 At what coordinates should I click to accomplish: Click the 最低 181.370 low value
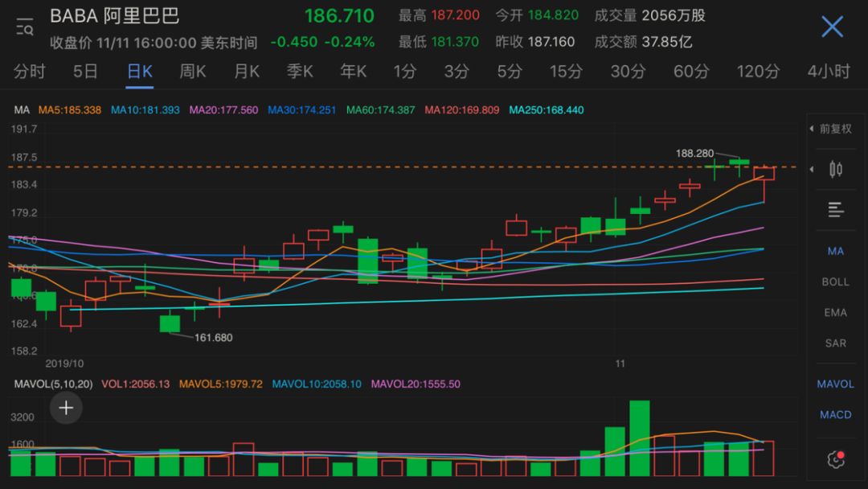[x=439, y=42]
